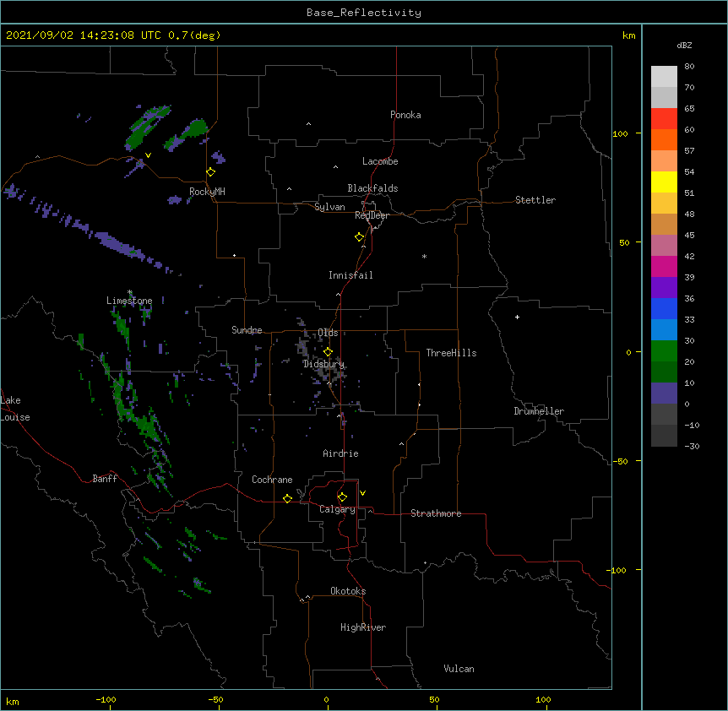Select the bright green 20-30 dBZ swatch
Image resolution: width=728 pixels, height=711 pixels.
tap(664, 351)
